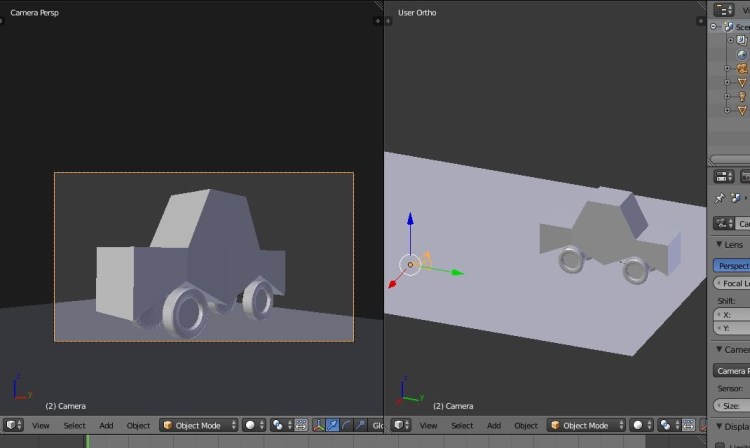This screenshot has width=750, height=448.
Task: Open editor type selector in right viewport header
Action: pyautogui.click(x=402, y=425)
